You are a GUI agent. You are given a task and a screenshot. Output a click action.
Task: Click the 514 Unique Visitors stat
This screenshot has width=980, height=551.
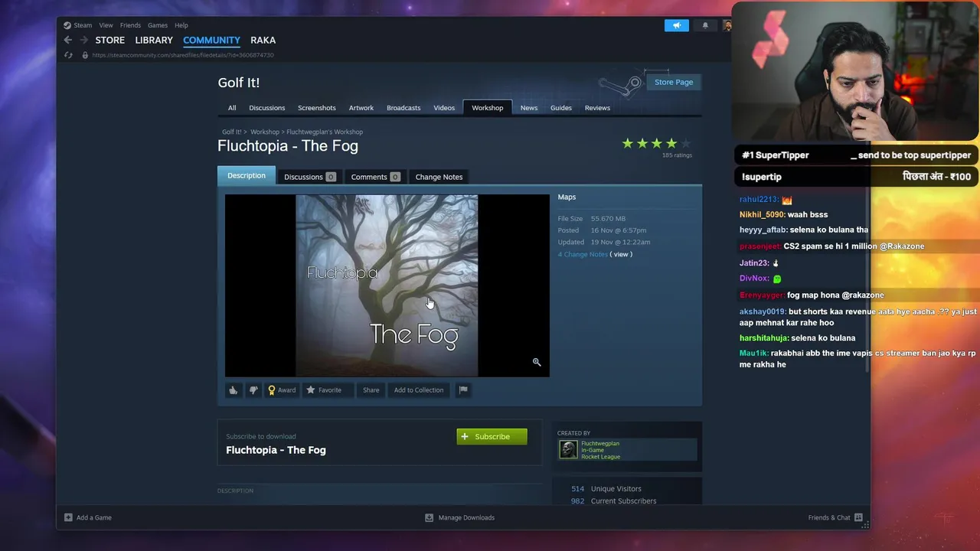(606, 489)
